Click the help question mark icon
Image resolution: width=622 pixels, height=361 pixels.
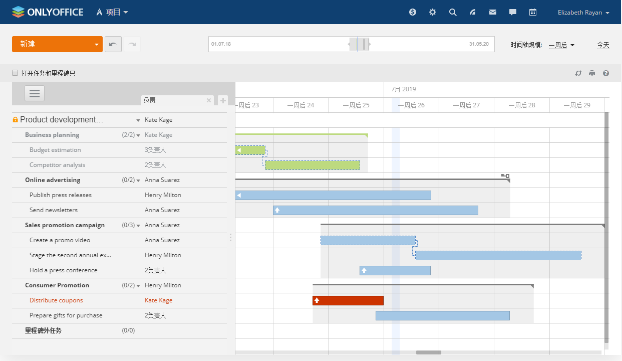(x=606, y=73)
